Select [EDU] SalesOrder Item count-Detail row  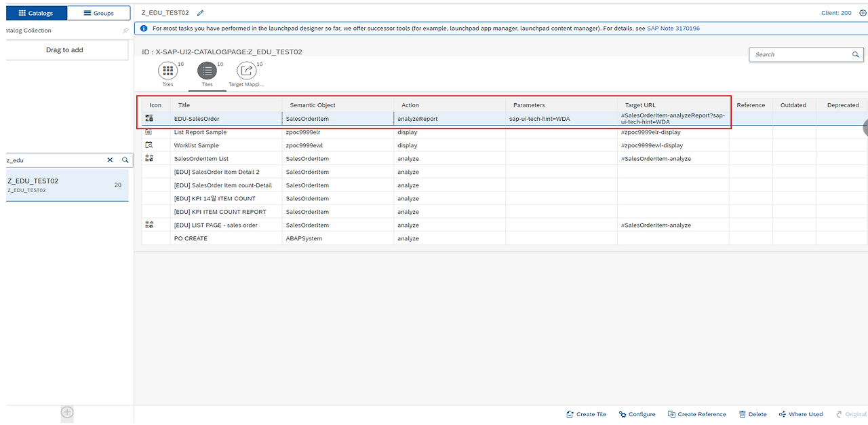coord(505,185)
